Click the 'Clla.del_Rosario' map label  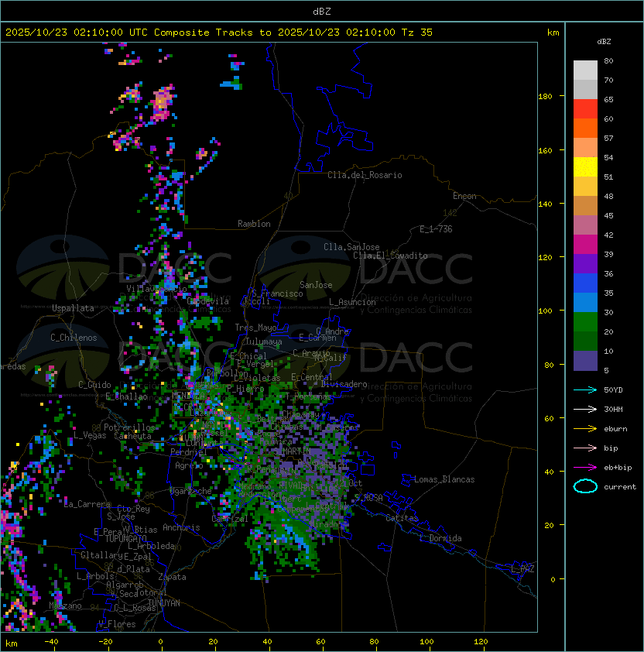365,175
